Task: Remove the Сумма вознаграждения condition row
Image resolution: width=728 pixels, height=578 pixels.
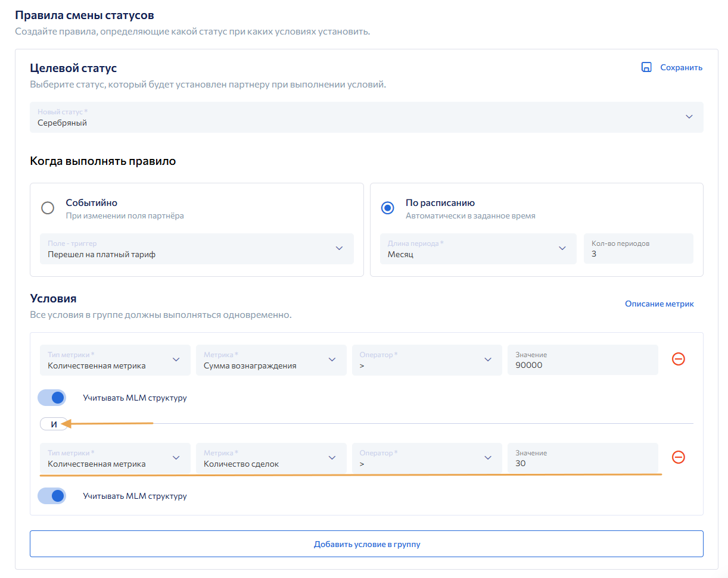Action: [678, 359]
